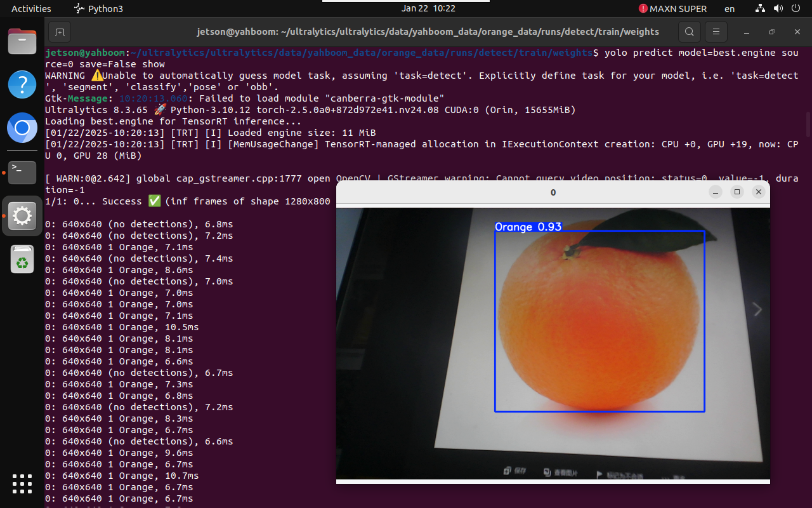Open a new tab in the terminal
812x508 pixels.
click(60, 32)
